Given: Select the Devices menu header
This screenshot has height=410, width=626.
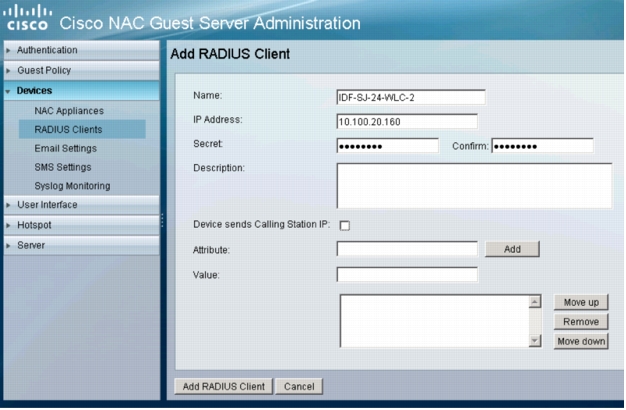Looking at the screenshot, I should [x=81, y=91].
